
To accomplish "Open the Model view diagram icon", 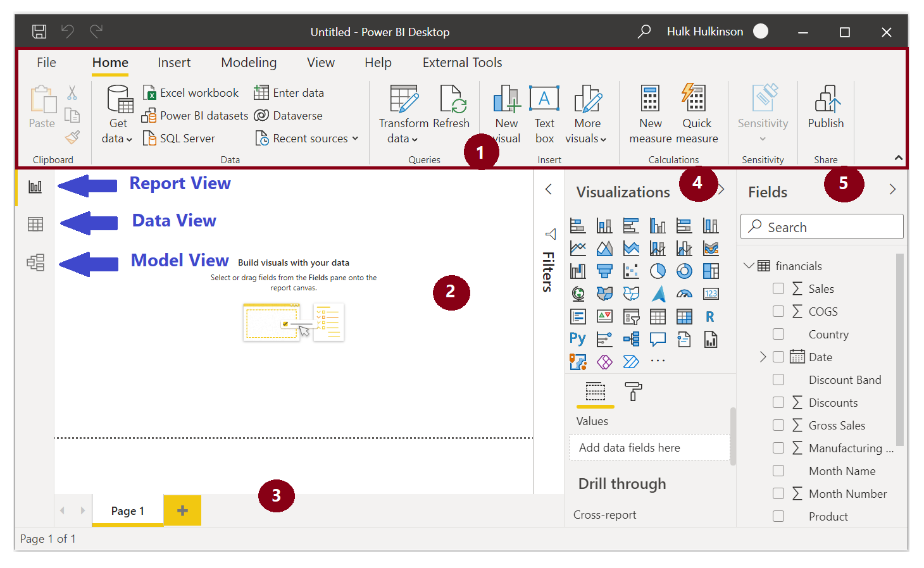I will point(35,262).
